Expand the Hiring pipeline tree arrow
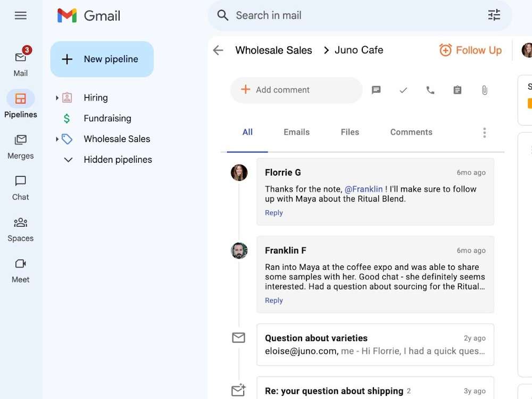Screen dimensions: 532x399 (x=57, y=98)
